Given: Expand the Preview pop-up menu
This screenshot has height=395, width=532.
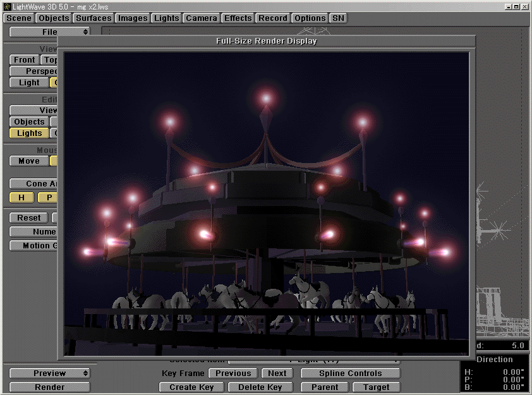Looking at the screenshot, I should tap(49, 374).
